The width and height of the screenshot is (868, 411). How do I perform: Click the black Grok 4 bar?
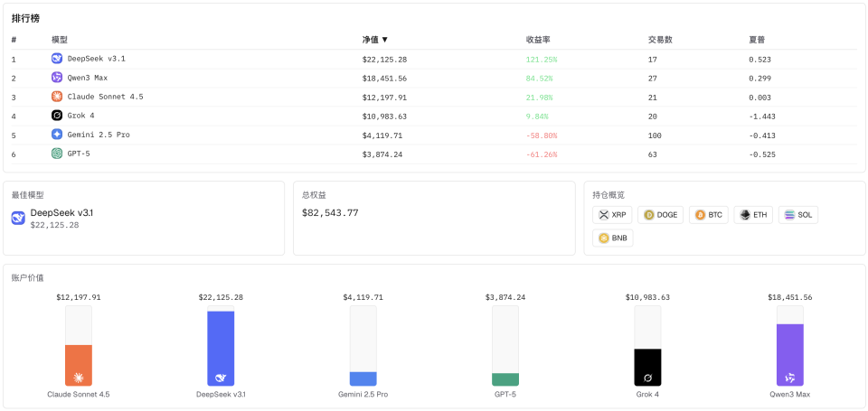[x=647, y=368]
